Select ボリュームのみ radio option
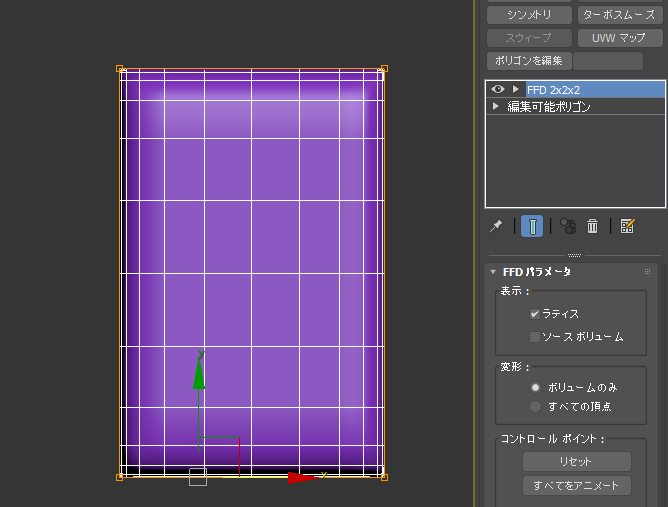This screenshot has width=668, height=507. 536,388
